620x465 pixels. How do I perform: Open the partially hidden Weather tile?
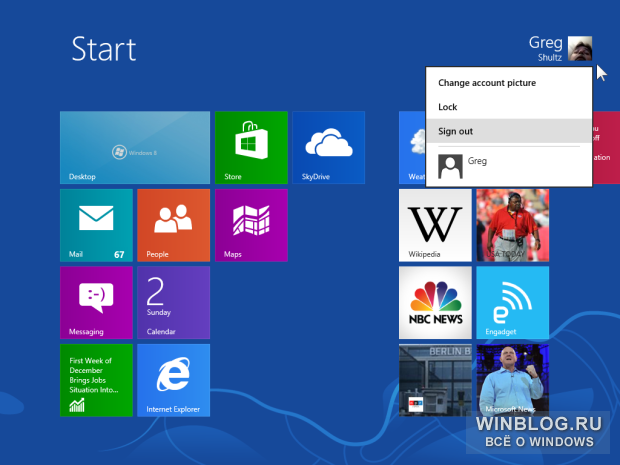(x=412, y=147)
